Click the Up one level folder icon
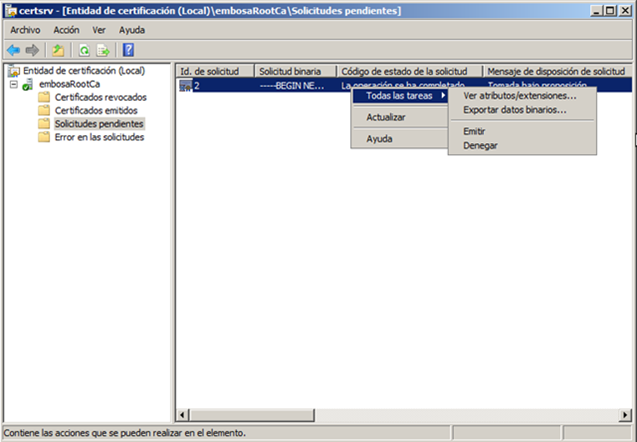This screenshot has width=637, height=442. pyautogui.click(x=58, y=50)
